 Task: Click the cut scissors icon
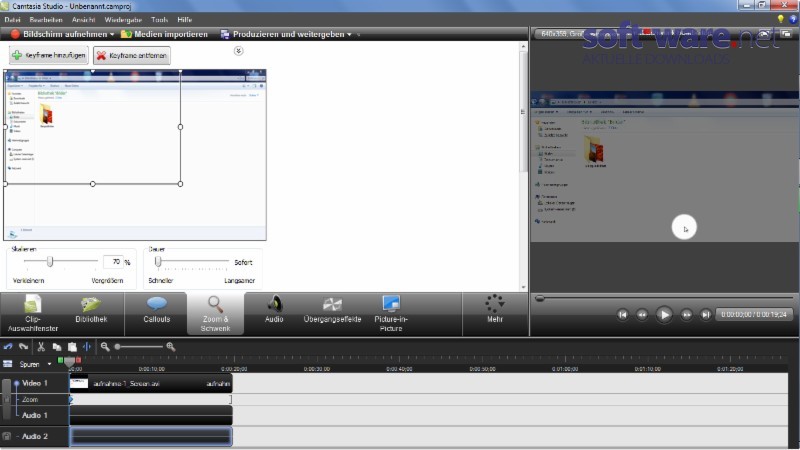click(41, 347)
